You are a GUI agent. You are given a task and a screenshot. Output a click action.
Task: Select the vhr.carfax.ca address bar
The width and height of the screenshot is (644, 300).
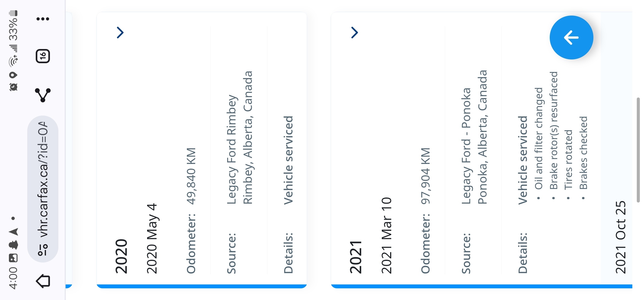pyautogui.click(x=43, y=189)
